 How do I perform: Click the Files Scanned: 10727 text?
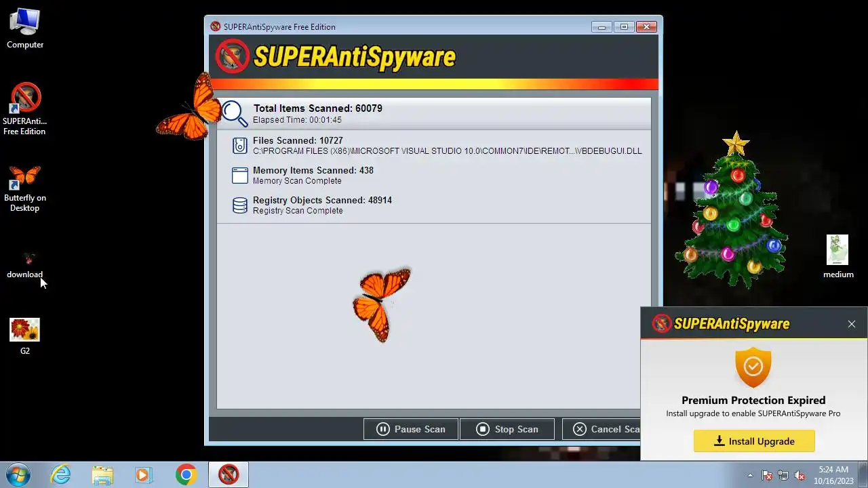[x=298, y=141]
